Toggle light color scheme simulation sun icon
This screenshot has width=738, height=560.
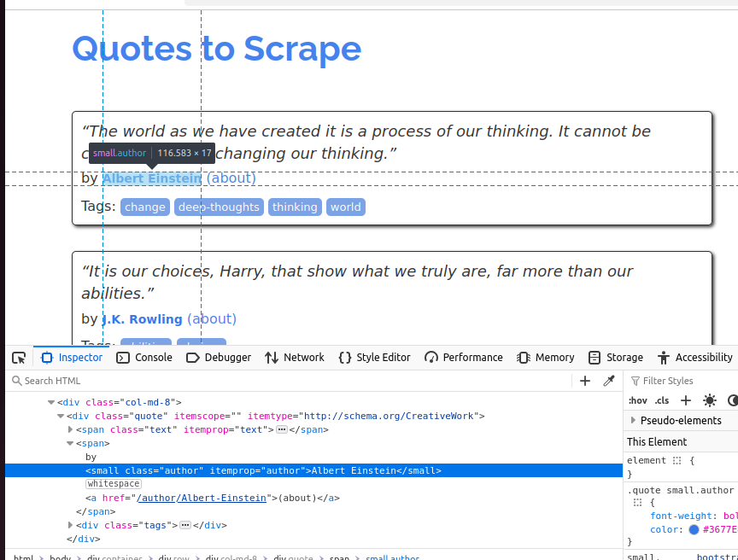[709, 400]
